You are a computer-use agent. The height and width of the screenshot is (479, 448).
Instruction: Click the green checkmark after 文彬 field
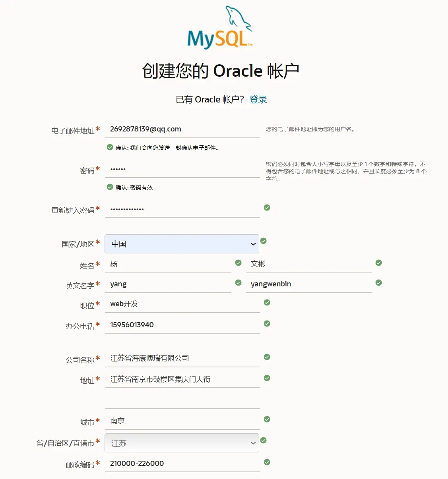click(379, 263)
